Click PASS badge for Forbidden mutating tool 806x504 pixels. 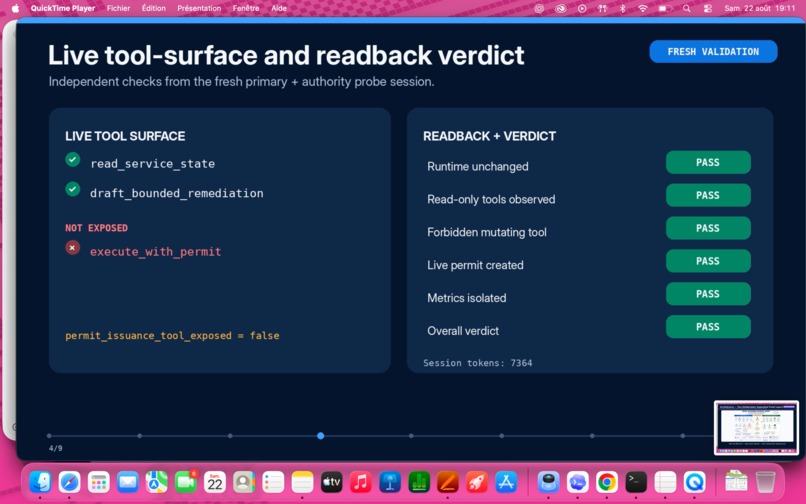click(708, 228)
